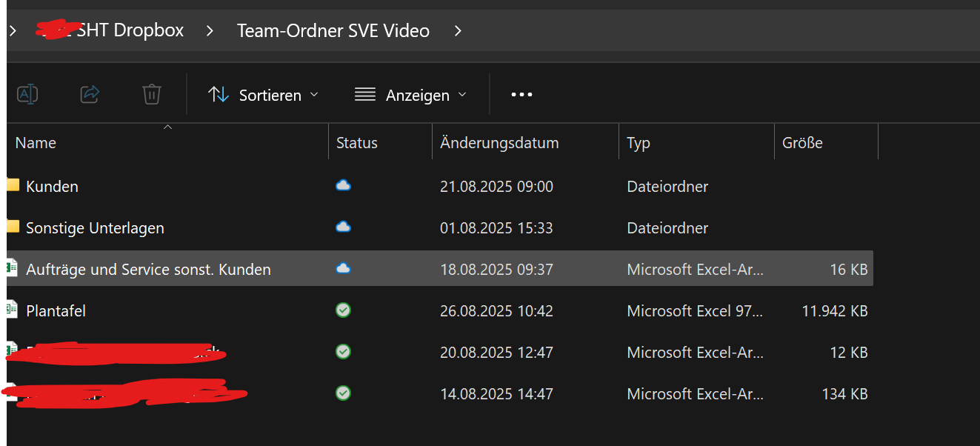Sort by the Größe column header

tap(802, 143)
